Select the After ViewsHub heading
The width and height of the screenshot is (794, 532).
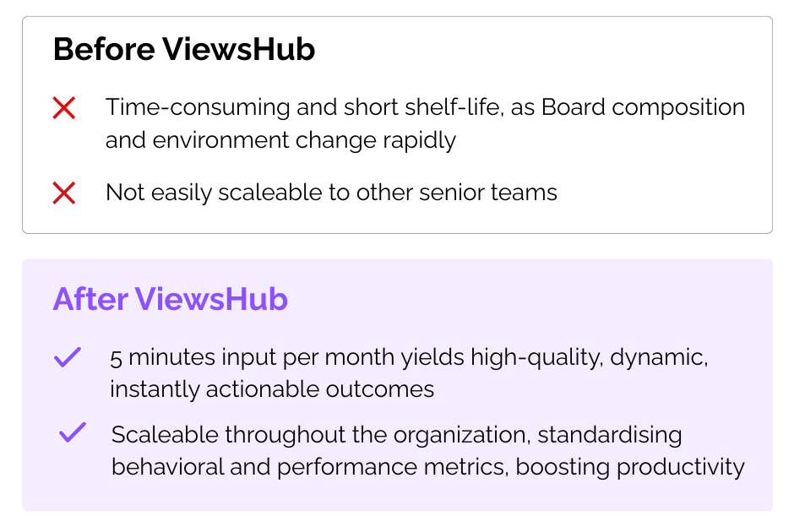pyautogui.click(x=170, y=299)
